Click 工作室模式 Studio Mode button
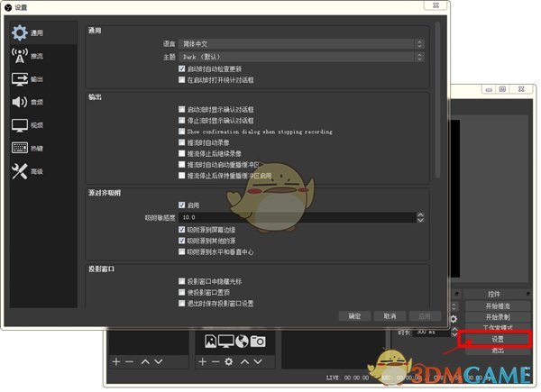This screenshot has height=392, width=541. [498, 327]
